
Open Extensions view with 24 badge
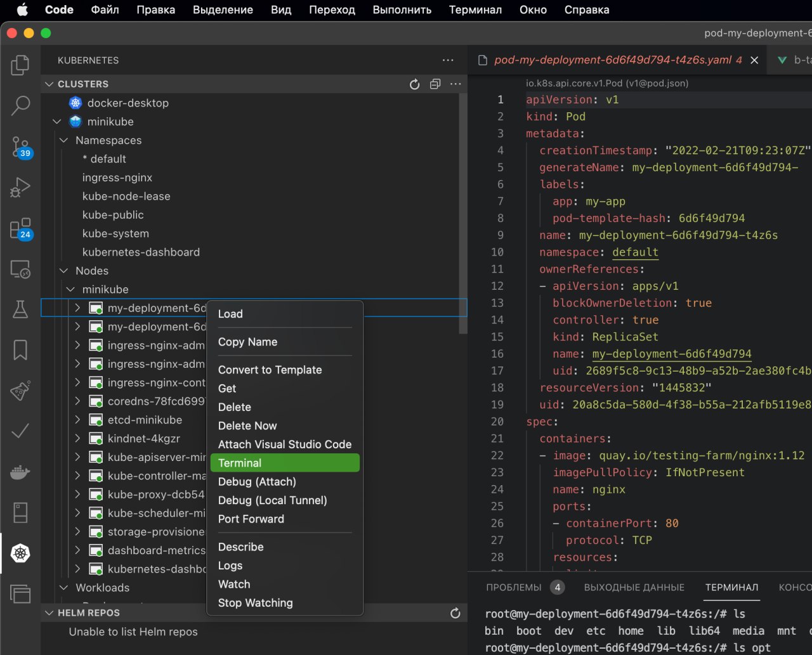21,229
